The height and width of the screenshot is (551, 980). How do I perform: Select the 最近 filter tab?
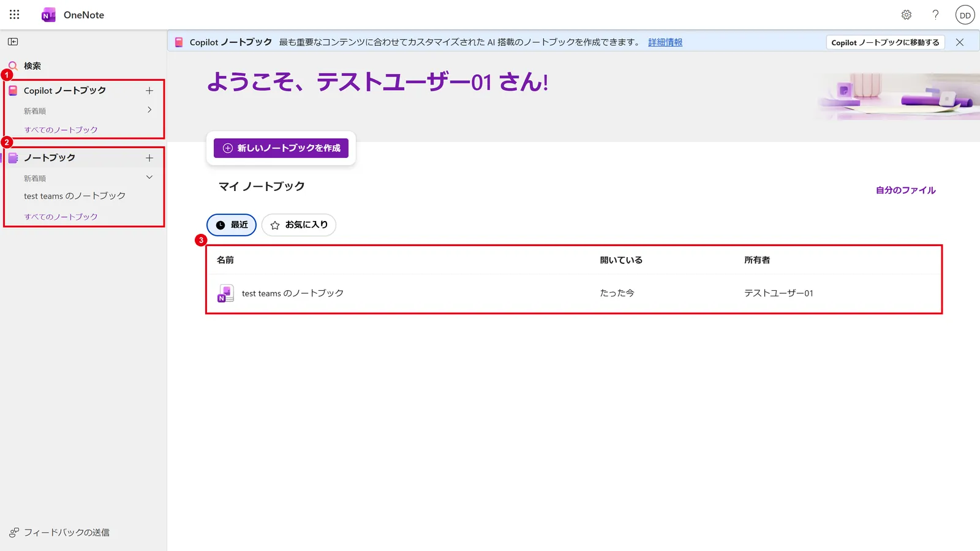click(x=232, y=225)
